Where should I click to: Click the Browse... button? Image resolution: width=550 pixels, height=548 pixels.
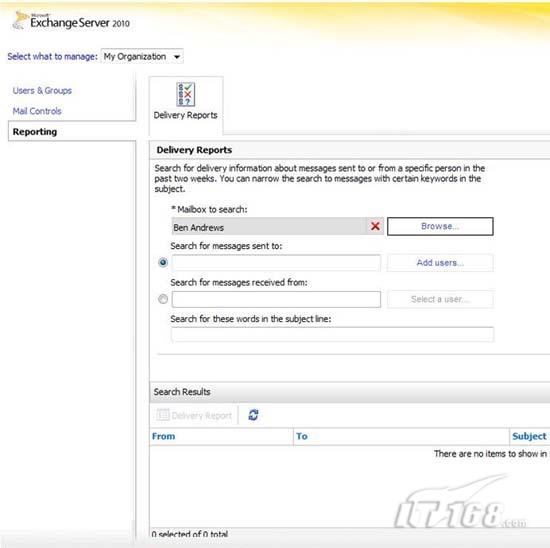tap(440, 226)
